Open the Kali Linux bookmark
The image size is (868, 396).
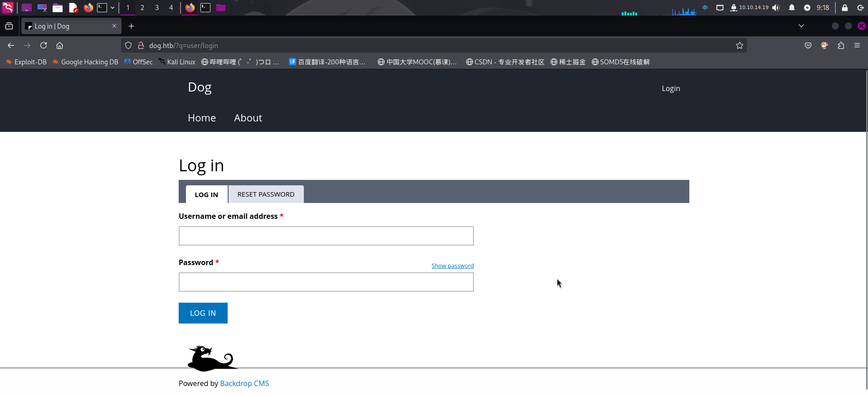(x=177, y=62)
